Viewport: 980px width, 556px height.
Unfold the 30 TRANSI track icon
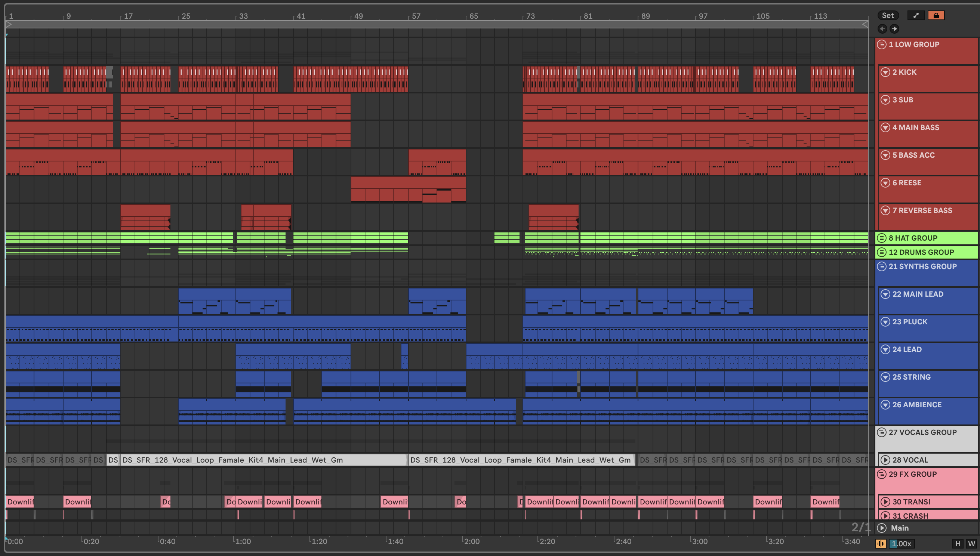coord(885,502)
